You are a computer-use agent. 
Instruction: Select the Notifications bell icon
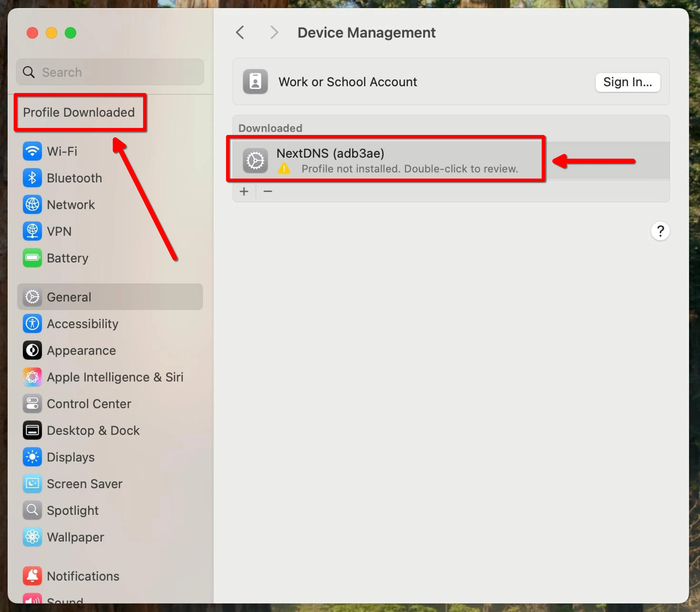coord(32,576)
